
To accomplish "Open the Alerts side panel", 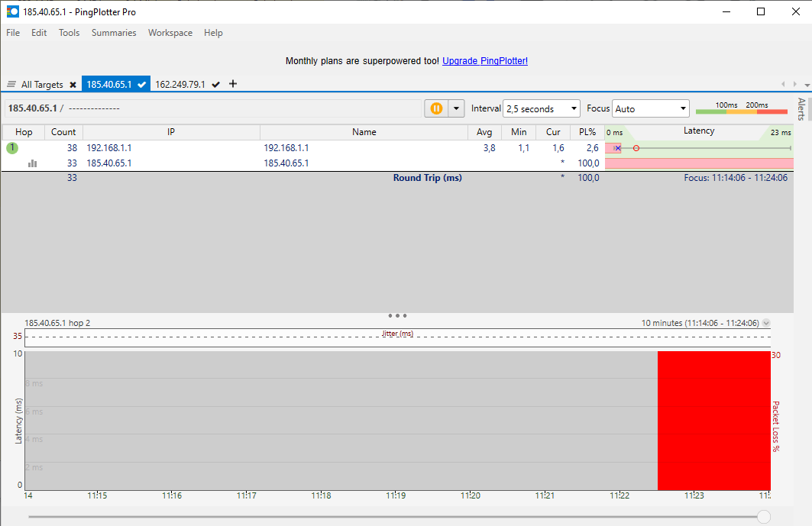I will click(x=801, y=109).
